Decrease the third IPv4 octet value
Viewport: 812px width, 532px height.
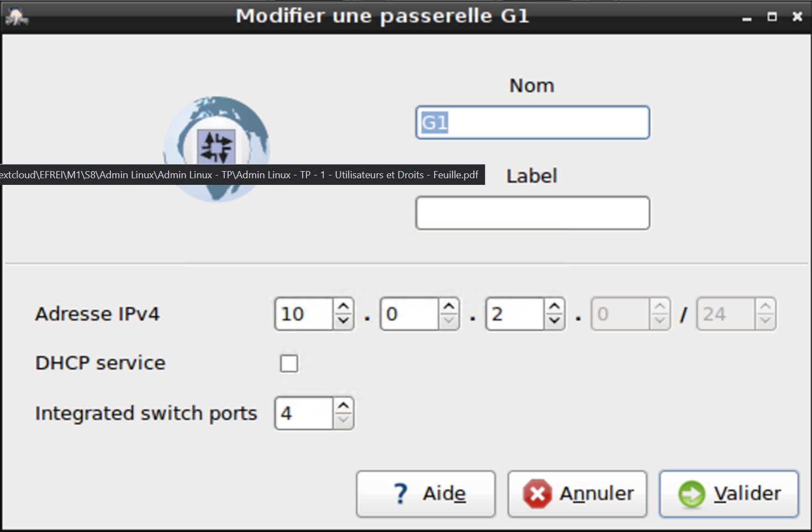click(555, 321)
